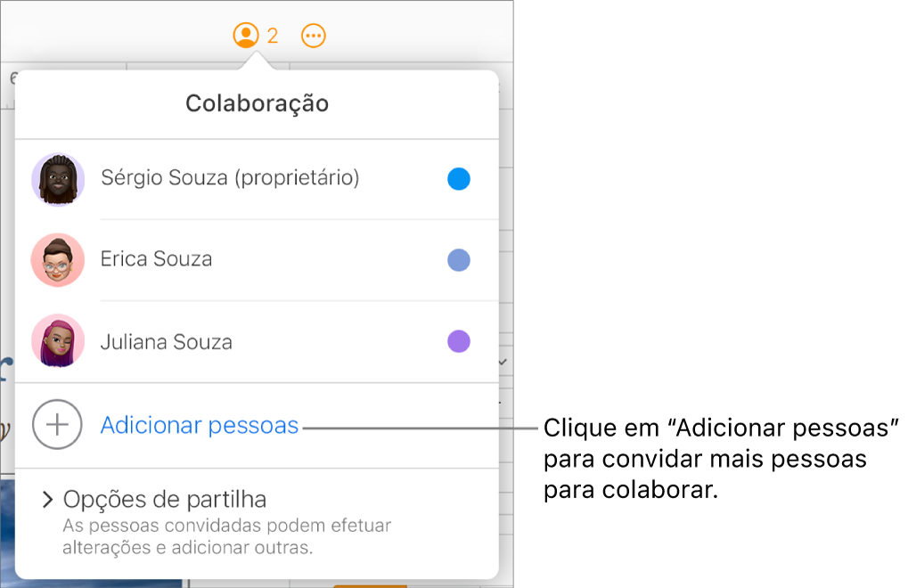
Task: Select the Erica Souza list row
Action: coord(223,259)
